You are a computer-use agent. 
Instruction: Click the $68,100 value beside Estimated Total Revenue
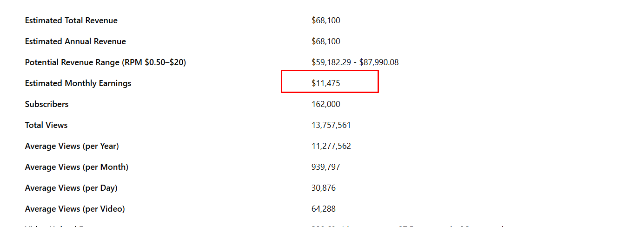[325, 20]
